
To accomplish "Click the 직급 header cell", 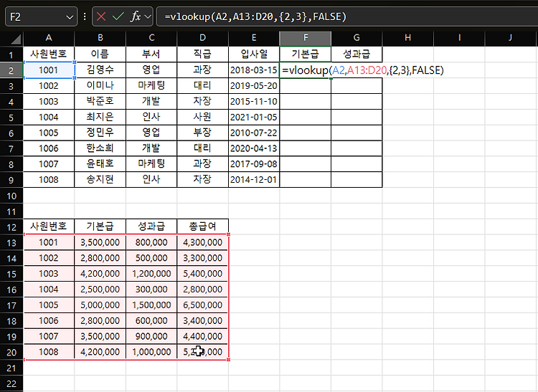I will tap(202, 54).
